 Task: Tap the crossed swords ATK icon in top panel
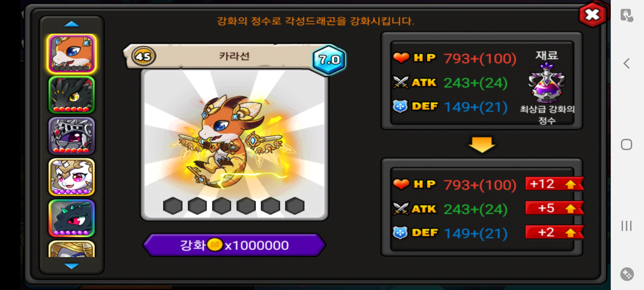click(x=401, y=82)
